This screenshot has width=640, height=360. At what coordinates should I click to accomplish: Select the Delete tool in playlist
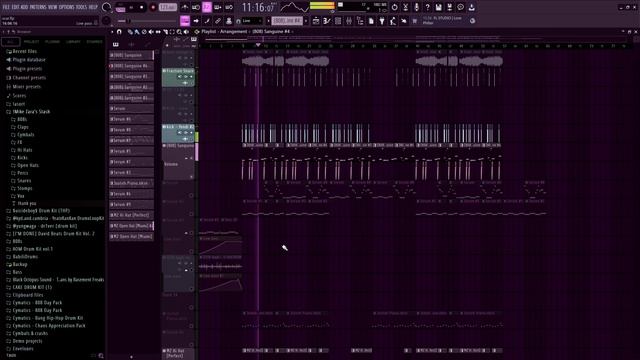pyautogui.click(x=144, y=32)
